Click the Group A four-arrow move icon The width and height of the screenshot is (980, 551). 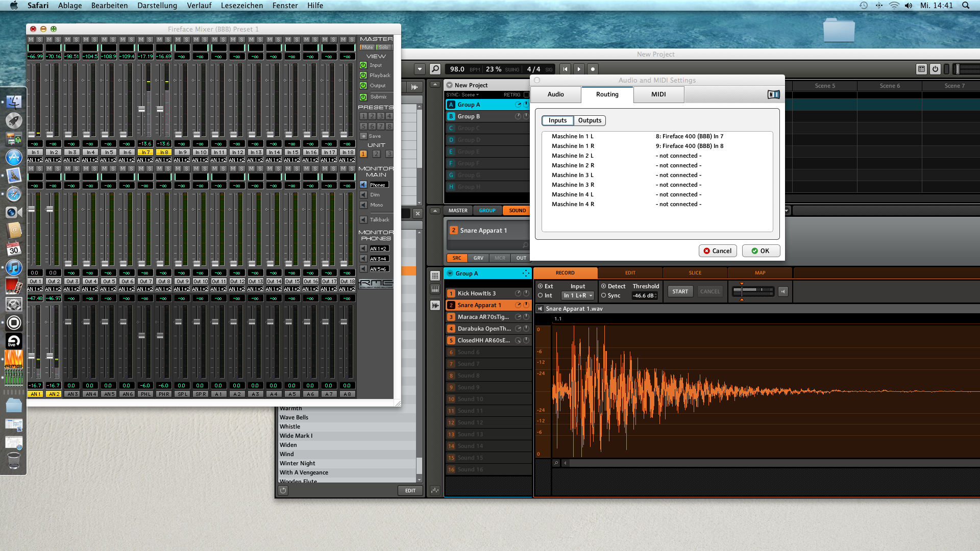point(525,273)
